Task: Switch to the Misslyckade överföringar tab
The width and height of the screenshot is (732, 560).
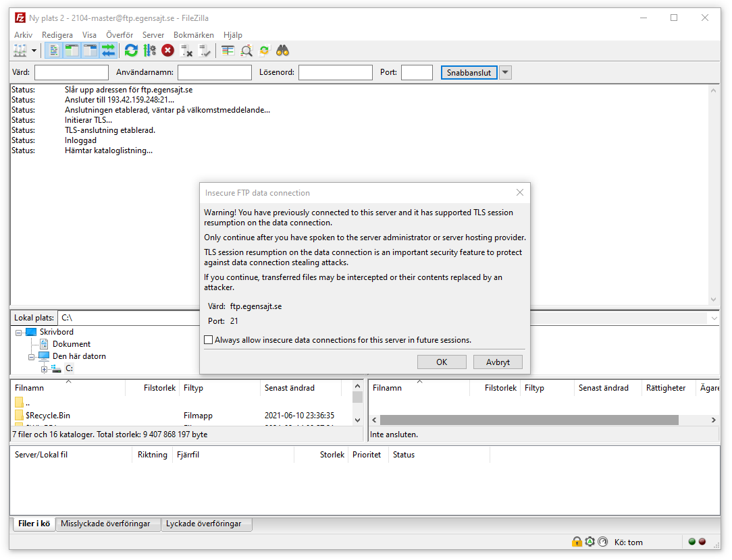Action: pos(105,524)
